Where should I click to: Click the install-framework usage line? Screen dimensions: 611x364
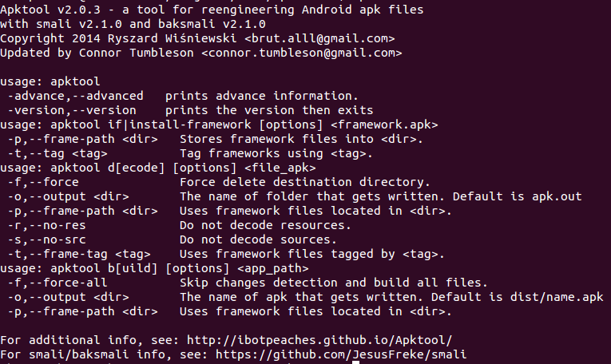coord(219,125)
